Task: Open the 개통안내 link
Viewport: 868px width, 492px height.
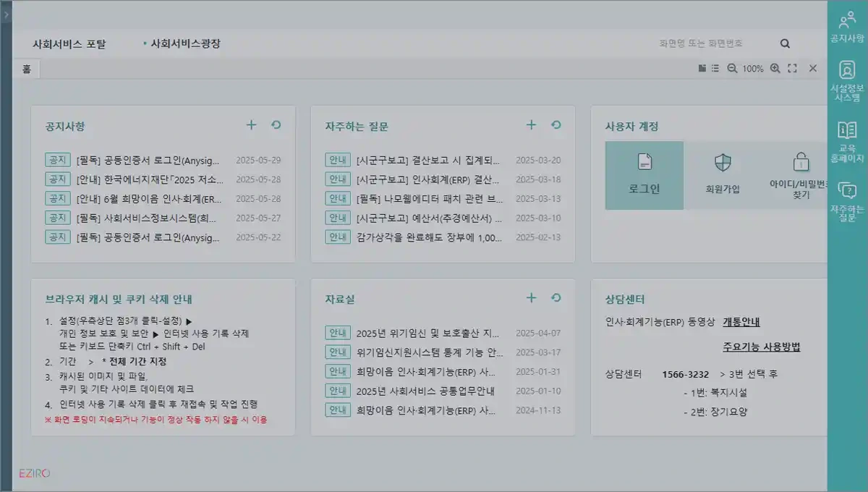Action: click(741, 323)
